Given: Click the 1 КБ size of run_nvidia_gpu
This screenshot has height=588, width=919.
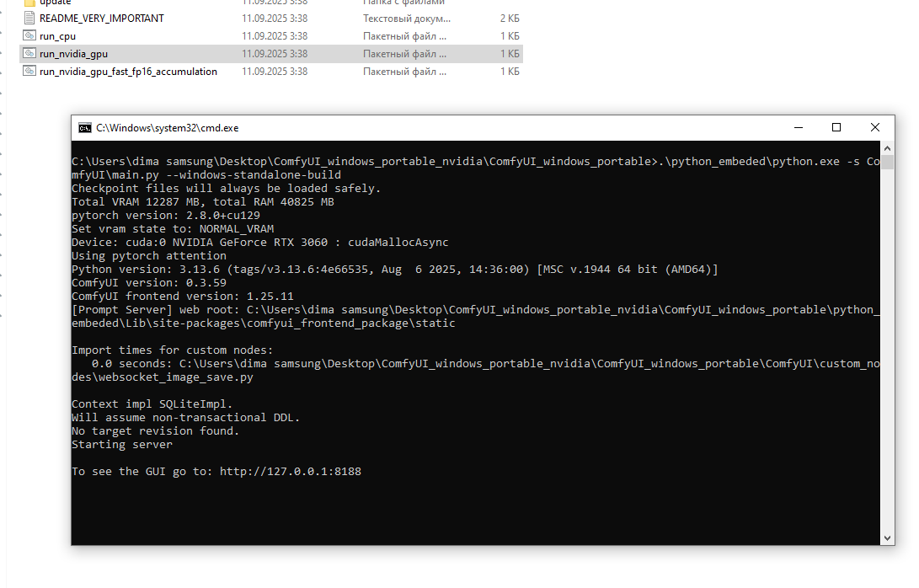Looking at the screenshot, I should (510, 53).
